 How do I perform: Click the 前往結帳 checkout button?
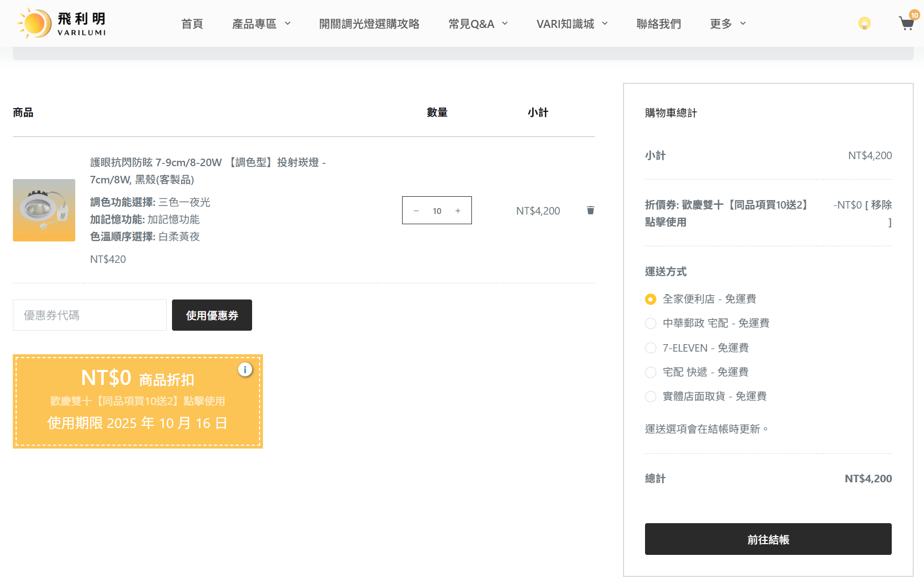[768, 539]
